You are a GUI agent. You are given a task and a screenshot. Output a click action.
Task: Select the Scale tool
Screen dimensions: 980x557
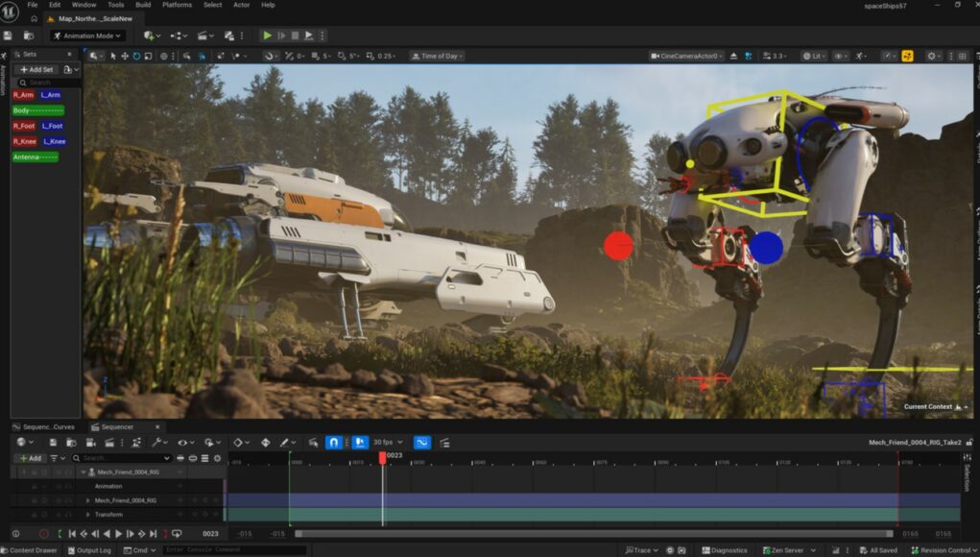148,56
